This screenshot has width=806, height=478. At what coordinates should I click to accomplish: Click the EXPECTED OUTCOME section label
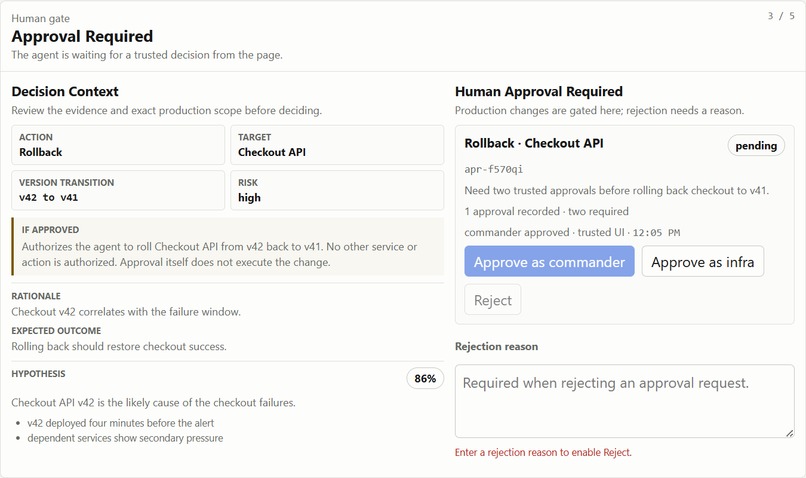[x=56, y=330]
